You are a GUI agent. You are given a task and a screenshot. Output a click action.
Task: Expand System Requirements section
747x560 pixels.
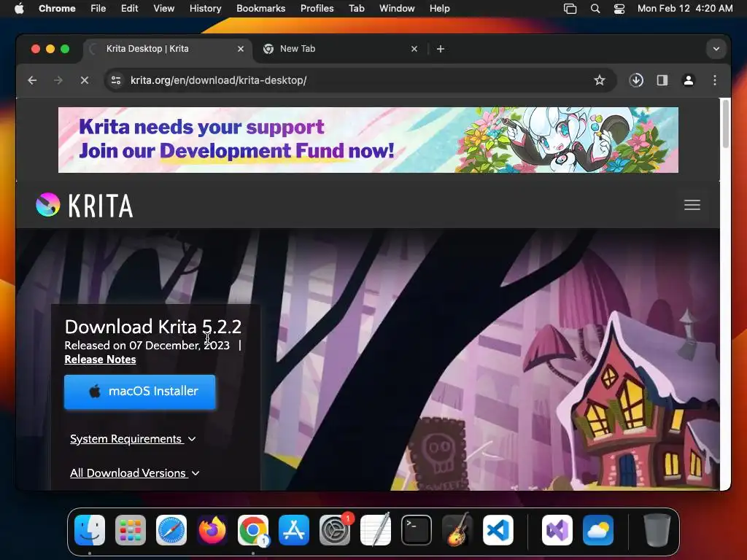(x=133, y=439)
